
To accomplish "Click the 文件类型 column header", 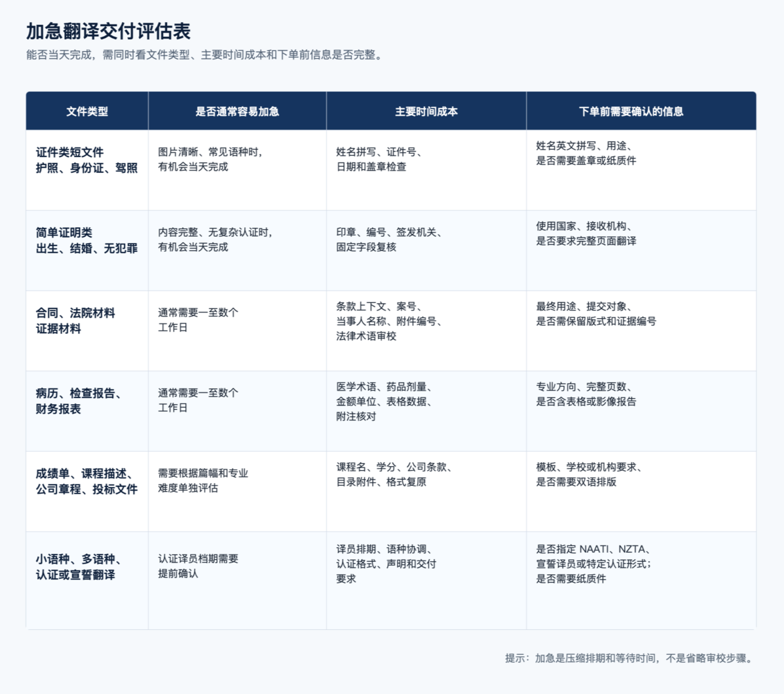I will click(x=87, y=111).
